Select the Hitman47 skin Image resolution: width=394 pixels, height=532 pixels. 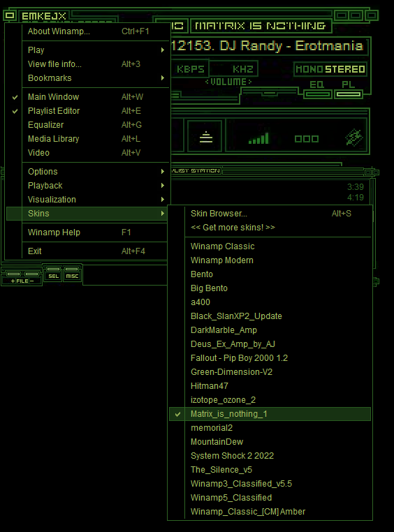pos(270,386)
